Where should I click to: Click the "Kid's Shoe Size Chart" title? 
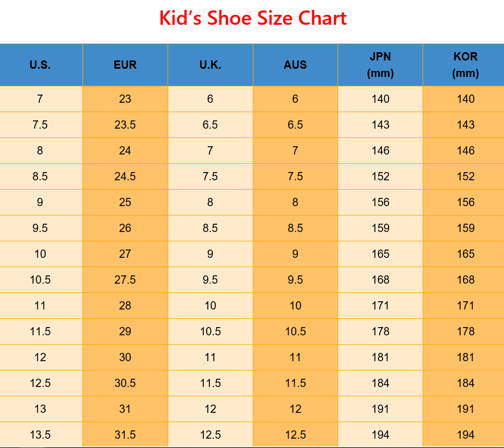click(x=252, y=19)
